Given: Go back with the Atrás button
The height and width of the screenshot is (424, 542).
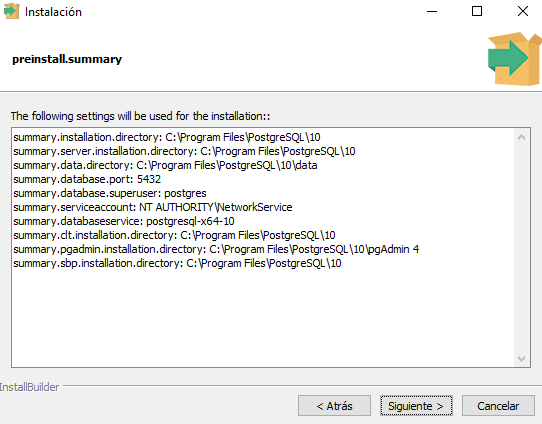Looking at the screenshot, I should (334, 406).
